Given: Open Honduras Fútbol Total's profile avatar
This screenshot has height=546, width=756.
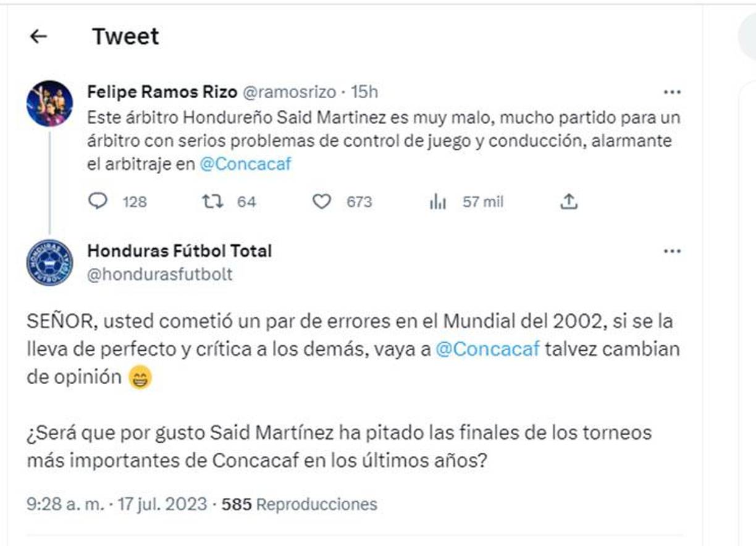Looking at the screenshot, I should click(48, 262).
